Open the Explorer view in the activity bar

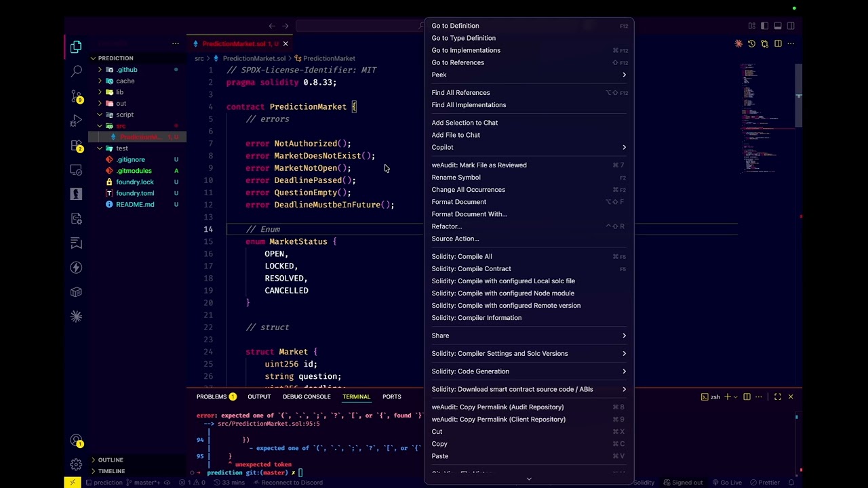point(76,47)
